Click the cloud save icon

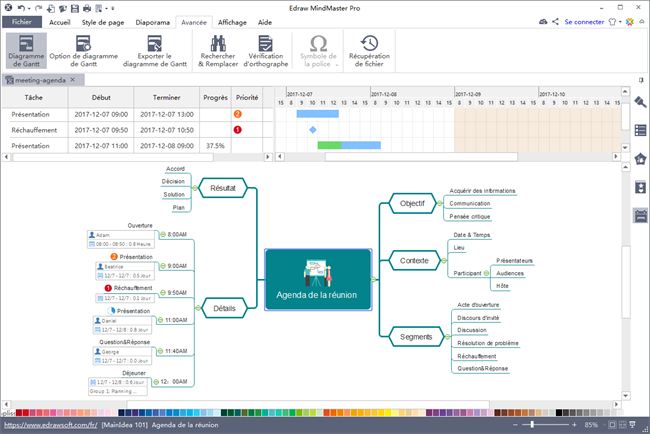[x=543, y=22]
